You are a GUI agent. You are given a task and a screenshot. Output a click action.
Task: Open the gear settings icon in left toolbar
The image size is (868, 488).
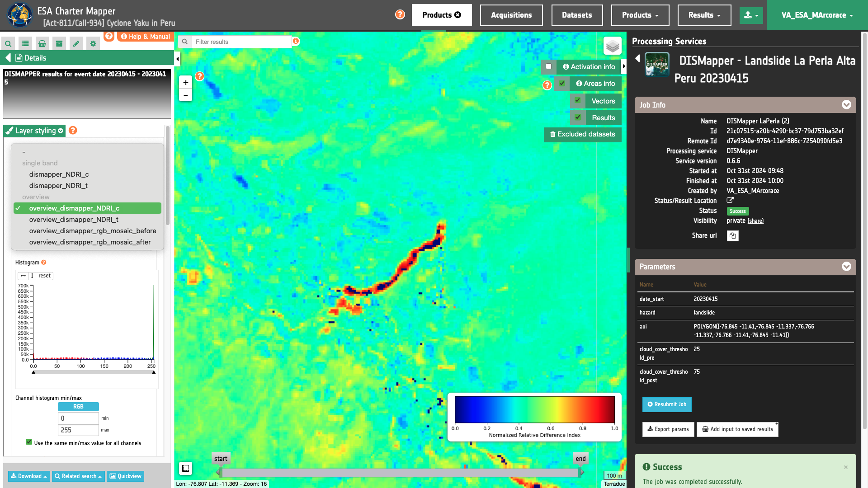[93, 44]
